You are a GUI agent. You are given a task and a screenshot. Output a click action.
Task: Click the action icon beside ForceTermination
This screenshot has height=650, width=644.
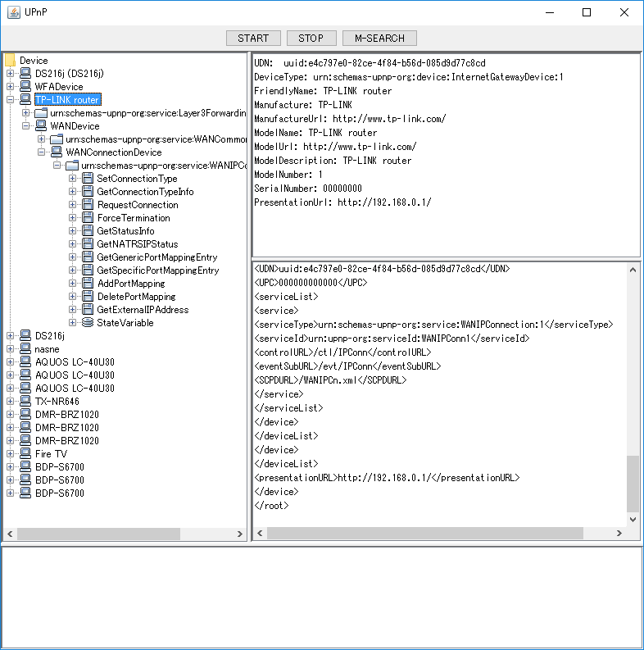(x=88, y=218)
